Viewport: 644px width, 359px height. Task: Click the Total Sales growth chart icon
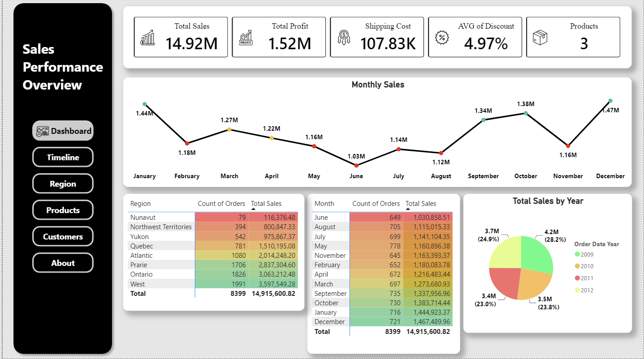[148, 38]
